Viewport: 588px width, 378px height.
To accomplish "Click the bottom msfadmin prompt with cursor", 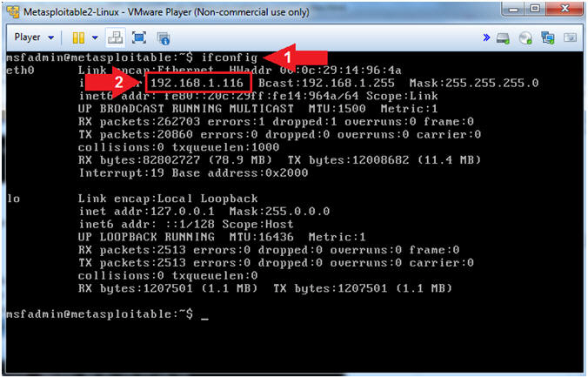I will (x=107, y=314).
